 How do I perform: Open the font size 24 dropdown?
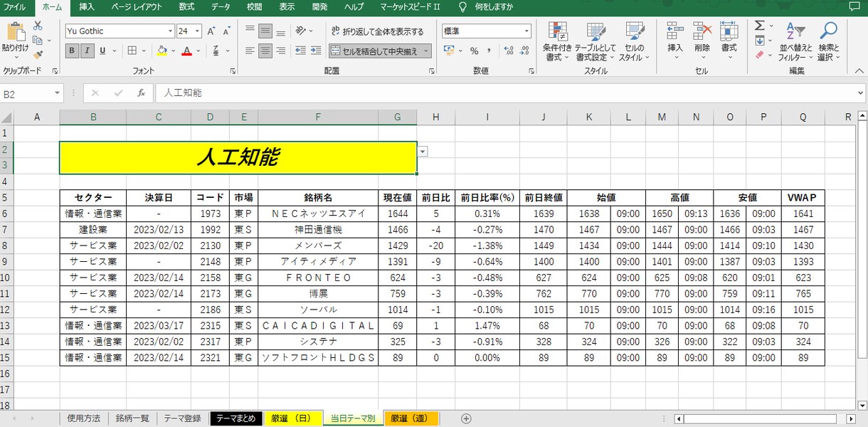tap(198, 31)
